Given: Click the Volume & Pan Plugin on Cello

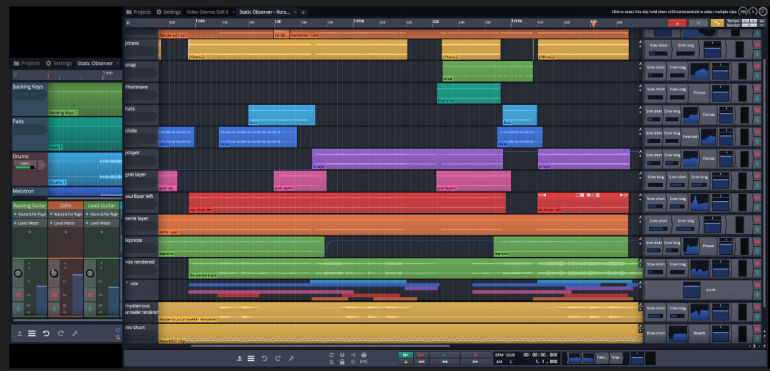Looking at the screenshot, I should pos(65,214).
